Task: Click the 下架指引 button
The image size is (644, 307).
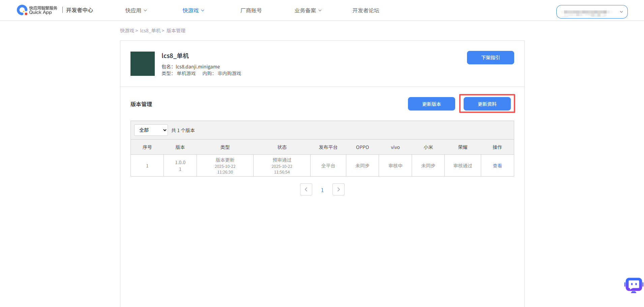Action: (490, 58)
